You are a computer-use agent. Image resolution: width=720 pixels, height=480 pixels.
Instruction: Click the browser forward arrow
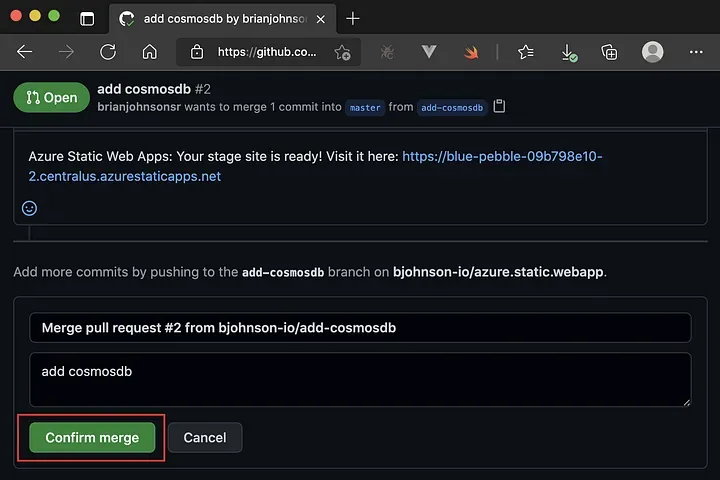[x=66, y=52]
